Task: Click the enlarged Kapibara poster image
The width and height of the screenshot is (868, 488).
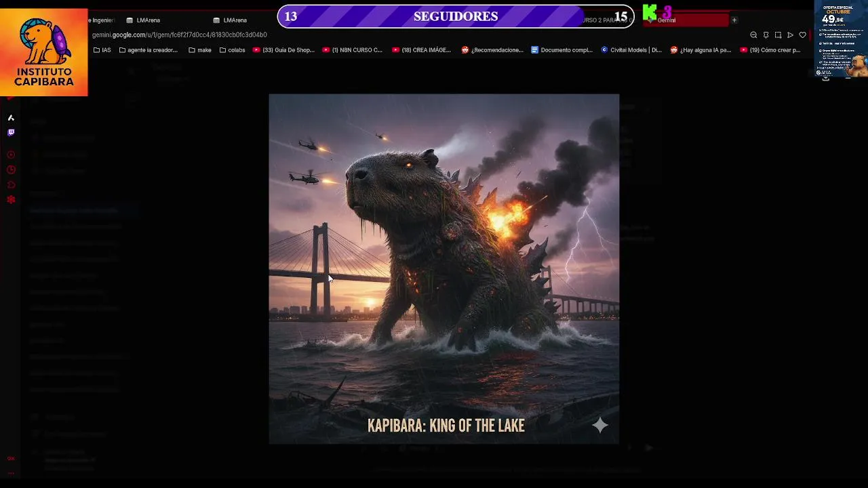Action: click(444, 269)
